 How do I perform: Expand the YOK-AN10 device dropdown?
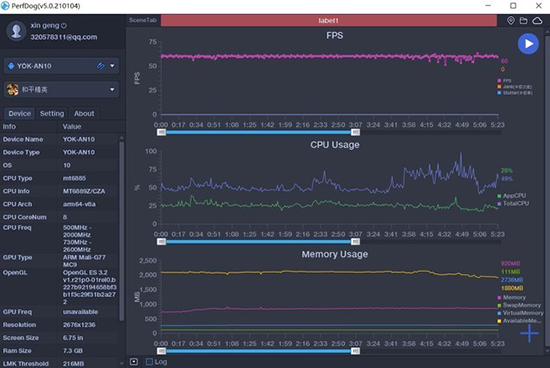(112, 66)
